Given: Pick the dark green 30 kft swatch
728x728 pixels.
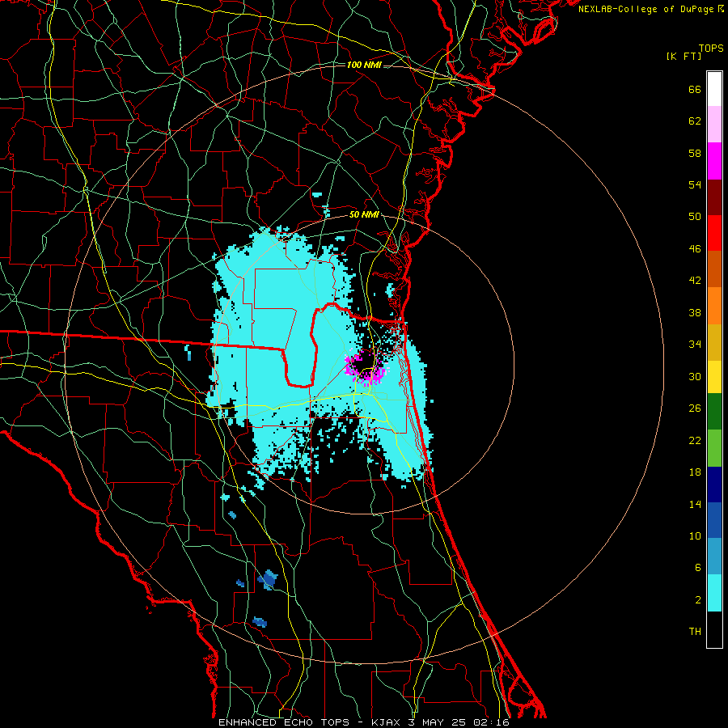Looking at the screenshot, I should pos(714,412).
